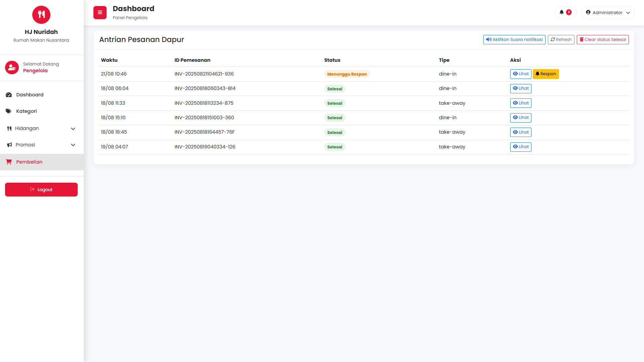
Task: Open the Administrator account dropdown
Action: tap(607, 13)
